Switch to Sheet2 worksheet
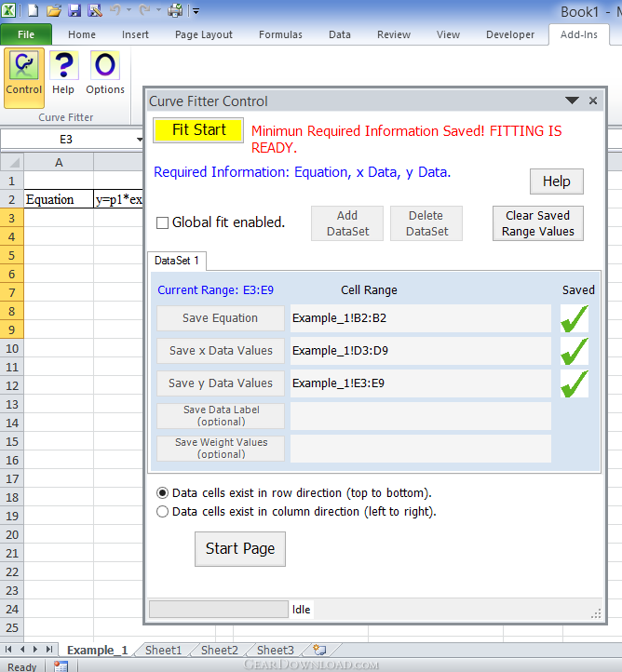Screen dimensions: 622x672 click(x=220, y=650)
